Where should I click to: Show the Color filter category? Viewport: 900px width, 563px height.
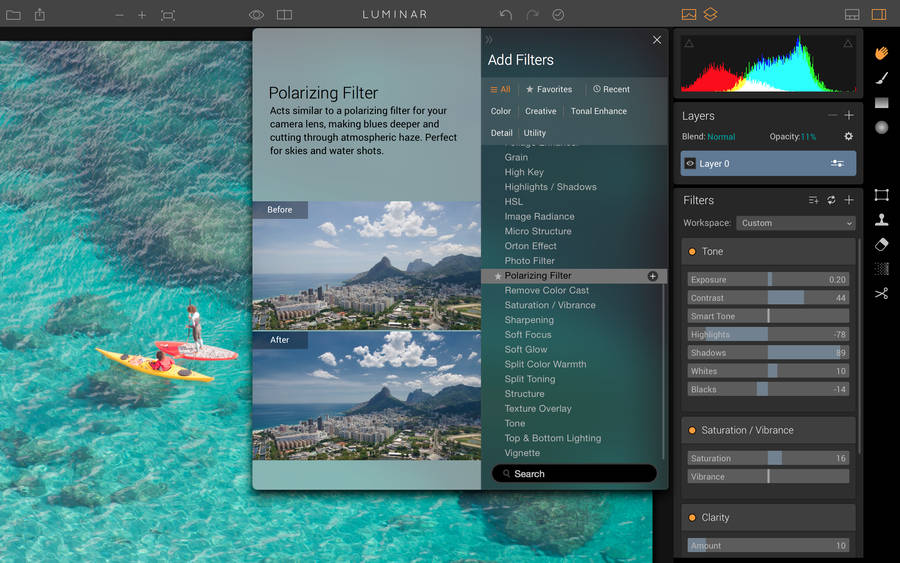(501, 111)
